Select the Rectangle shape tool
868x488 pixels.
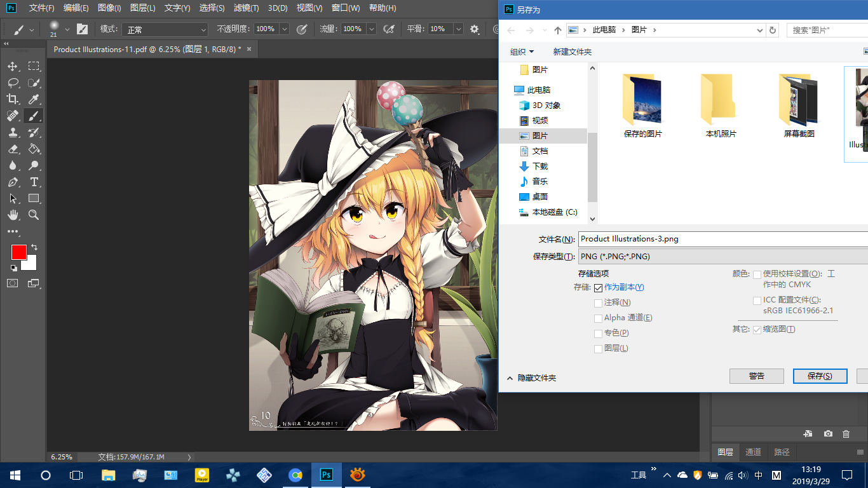(x=34, y=198)
